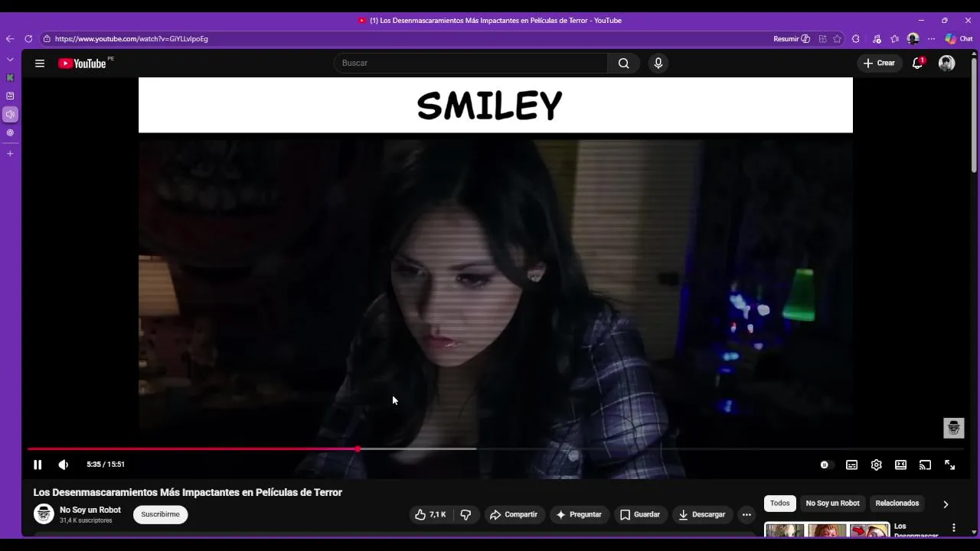980x551 pixels.
Task: Open browser extensions puzzle icon
Action: point(856,39)
